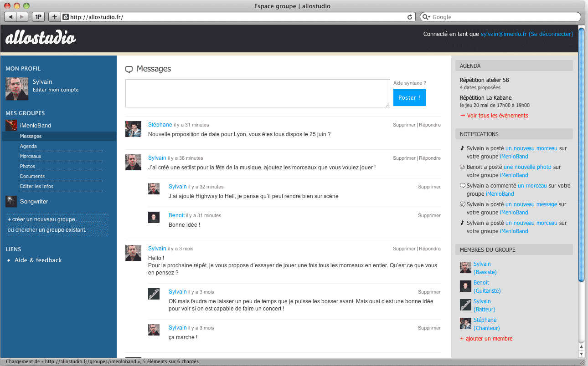Open Répétition La Kabane event

[x=485, y=98]
